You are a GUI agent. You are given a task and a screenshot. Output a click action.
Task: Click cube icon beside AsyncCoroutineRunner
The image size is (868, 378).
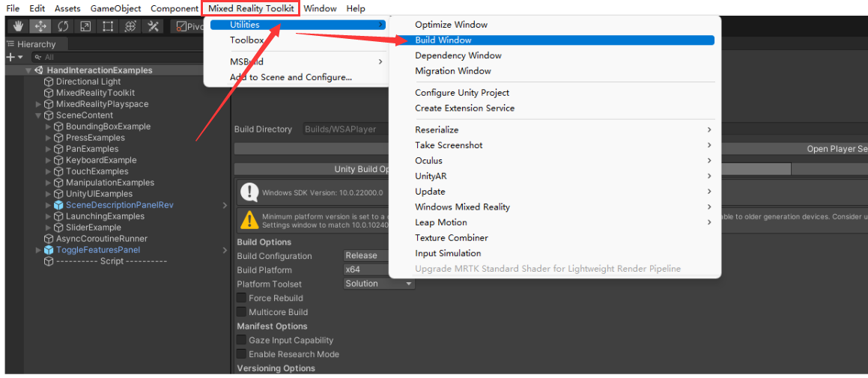49,239
